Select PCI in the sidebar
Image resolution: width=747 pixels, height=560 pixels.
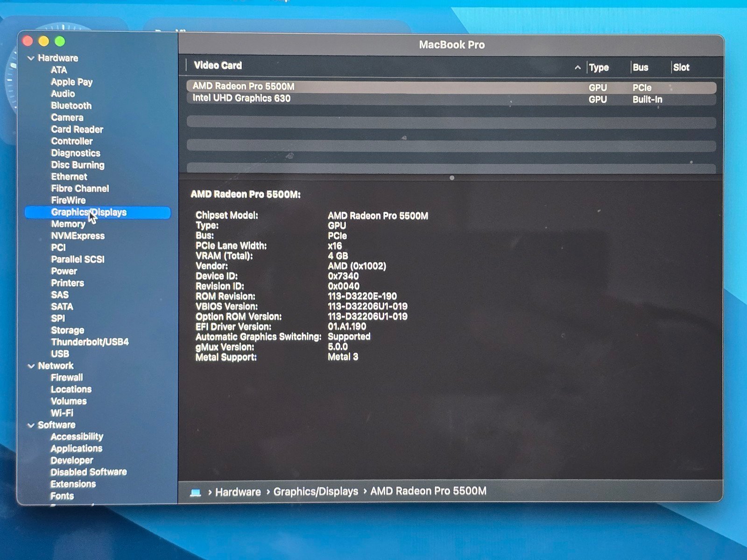(58, 248)
